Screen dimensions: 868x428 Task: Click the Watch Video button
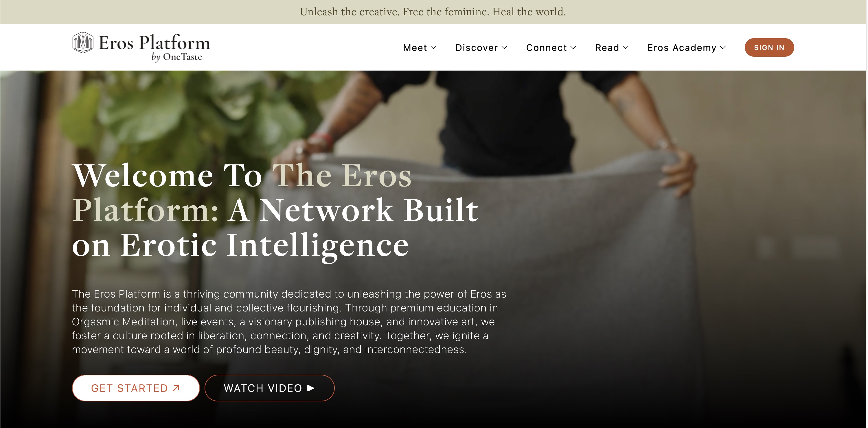(x=270, y=388)
